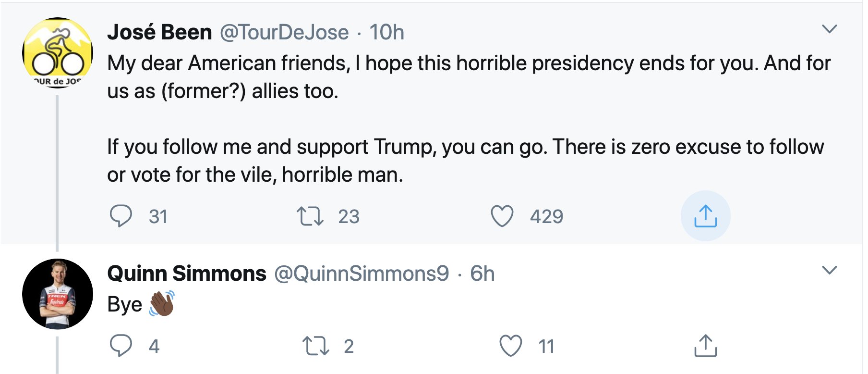The height and width of the screenshot is (374, 868).
Task: Reply to Quinn Simmons' tweet
Action: point(121,346)
